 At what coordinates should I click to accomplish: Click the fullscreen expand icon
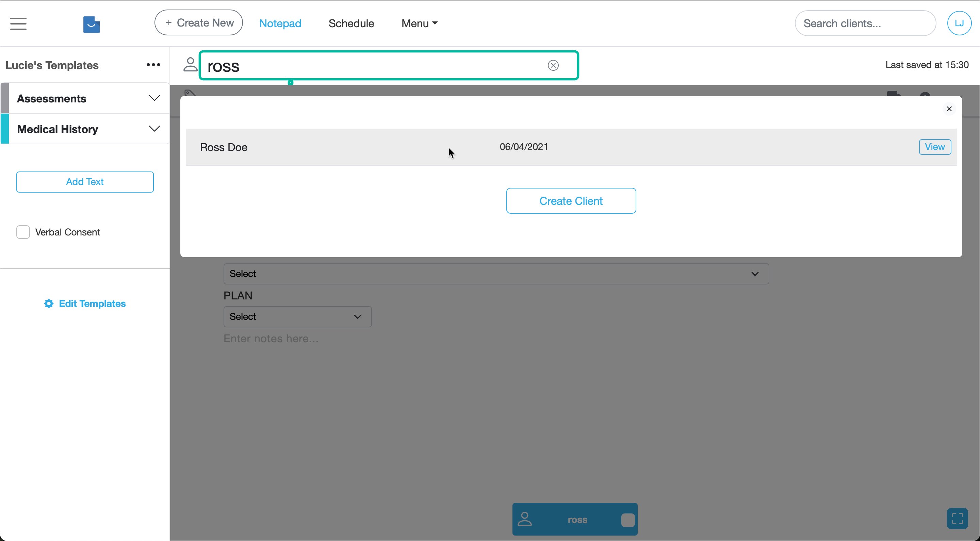click(957, 518)
